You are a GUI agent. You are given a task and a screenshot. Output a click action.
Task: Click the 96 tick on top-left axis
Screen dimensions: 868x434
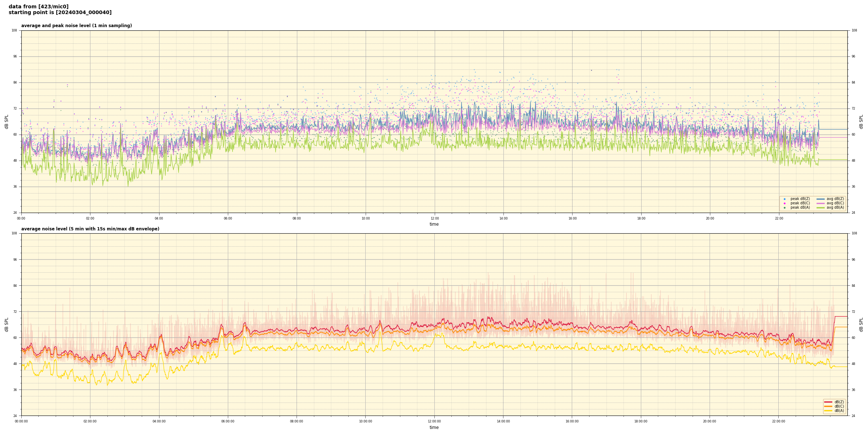pos(14,56)
